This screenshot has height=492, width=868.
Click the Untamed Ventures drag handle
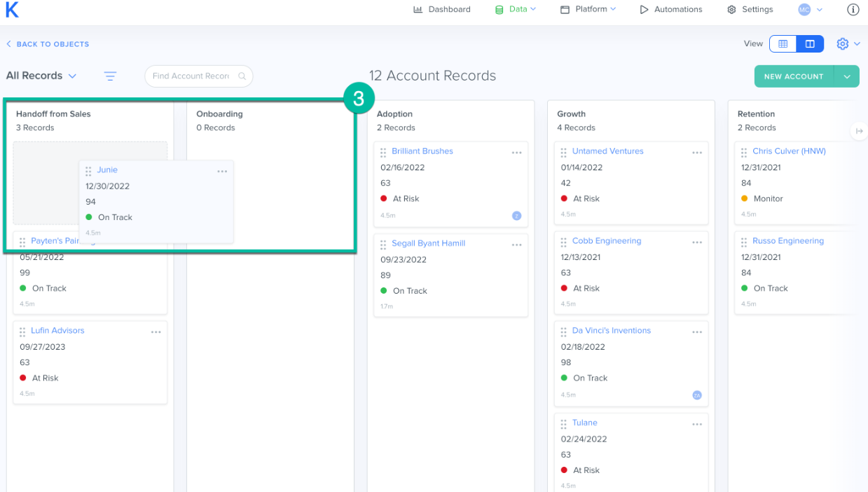564,152
